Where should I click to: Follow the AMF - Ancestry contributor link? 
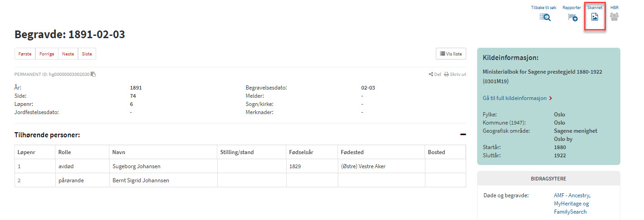pyautogui.click(x=571, y=195)
